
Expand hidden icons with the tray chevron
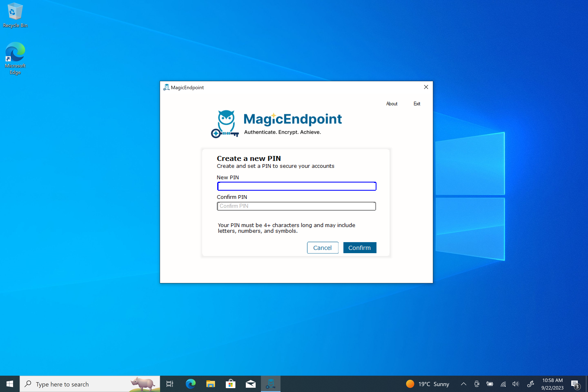click(x=463, y=384)
